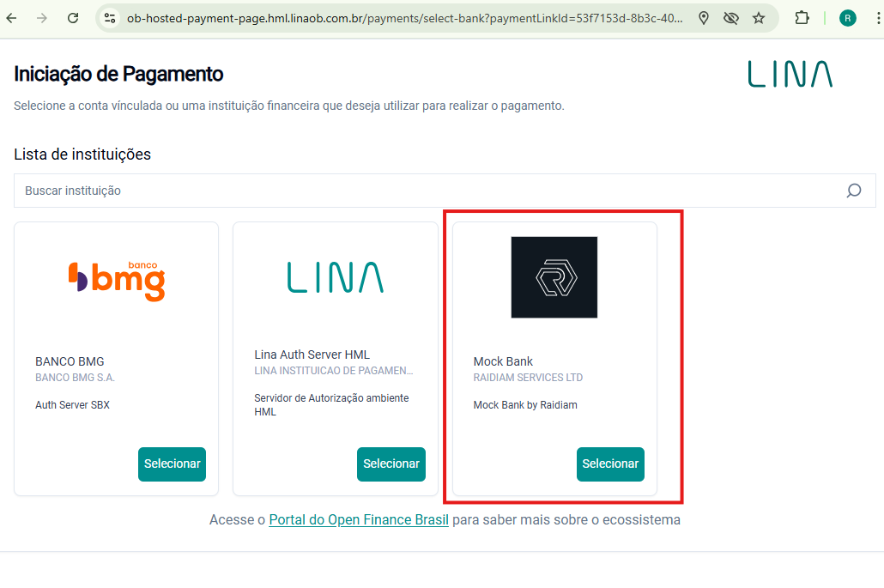Click the Lina logo in the Lina card
The width and height of the screenshot is (884, 588).
click(336, 277)
